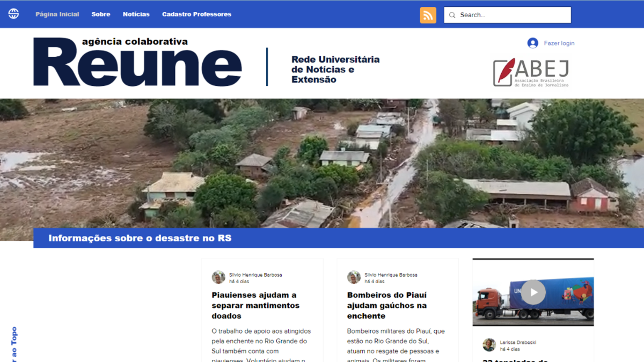
Task: Click the Voltar ao Topo side link
Action: 14,344
